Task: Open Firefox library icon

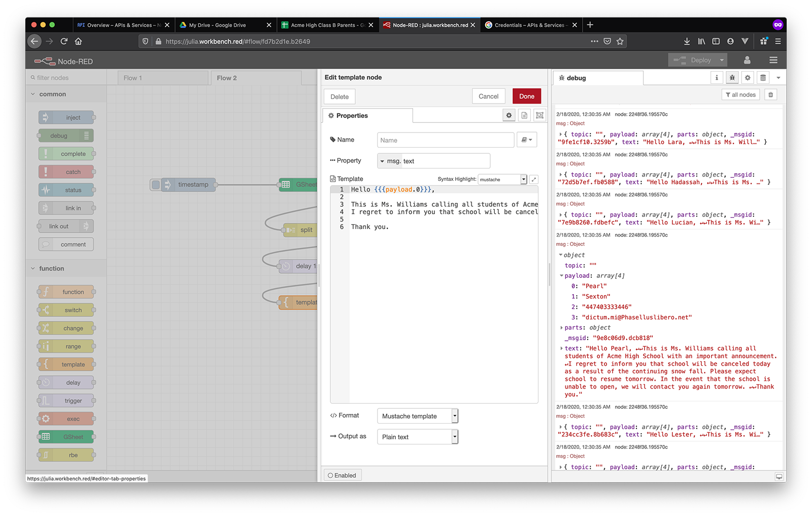Action: [701, 41]
